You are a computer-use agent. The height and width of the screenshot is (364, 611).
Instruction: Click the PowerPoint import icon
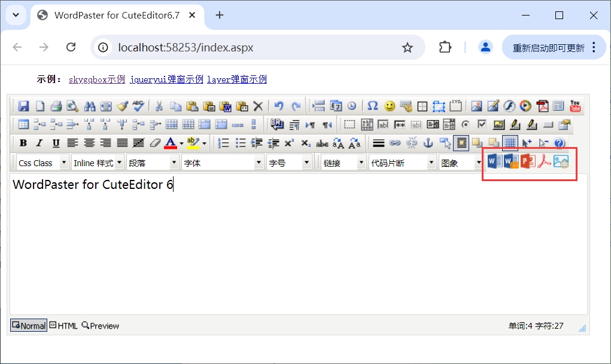[x=527, y=162]
